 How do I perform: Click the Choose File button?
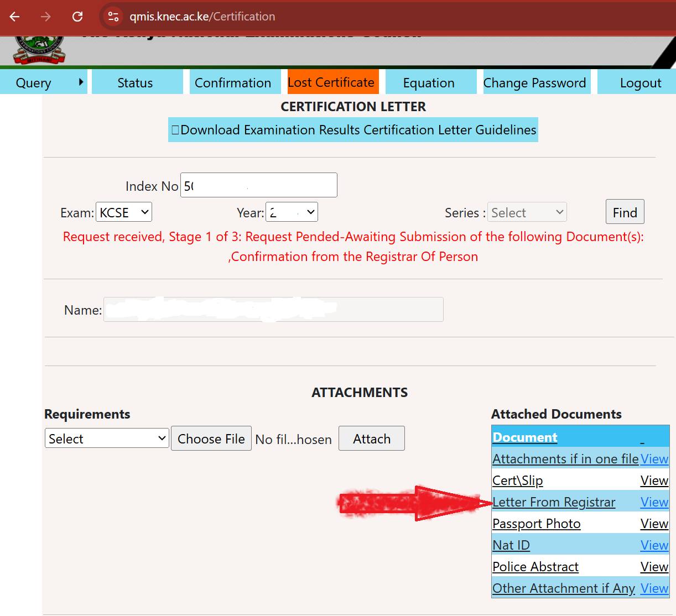(x=211, y=438)
